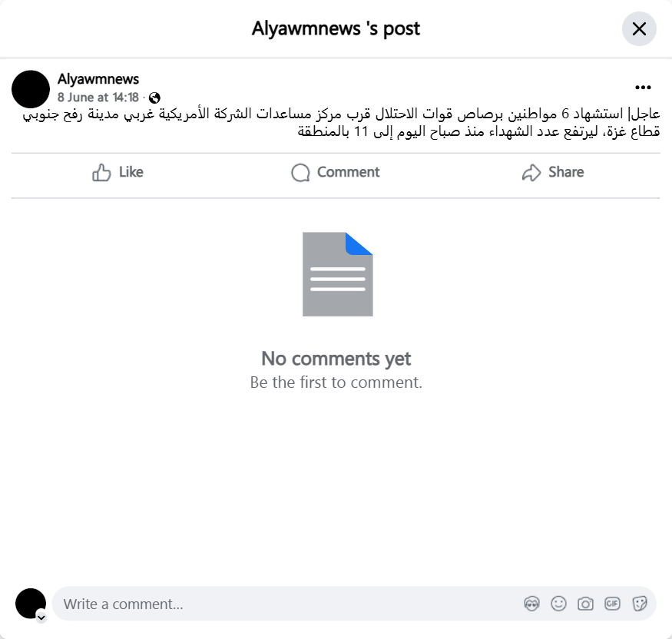The image size is (672, 639).
Task: Click your profile avatar beside comment box
Action: pyautogui.click(x=31, y=604)
